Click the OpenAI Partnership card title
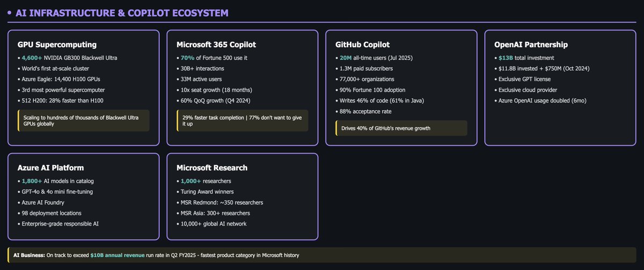The image size is (644, 270). click(531, 45)
